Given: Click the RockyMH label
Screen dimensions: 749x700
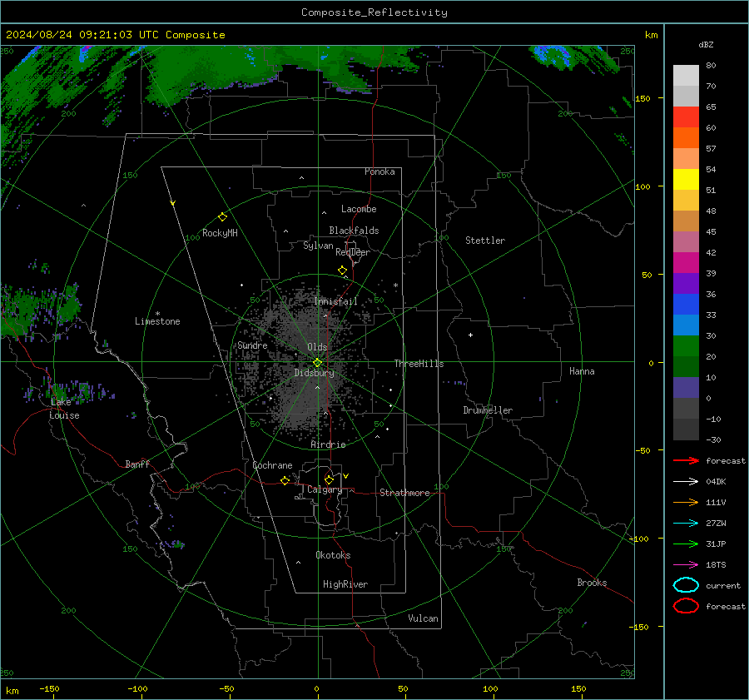Looking at the screenshot, I should (x=220, y=233).
